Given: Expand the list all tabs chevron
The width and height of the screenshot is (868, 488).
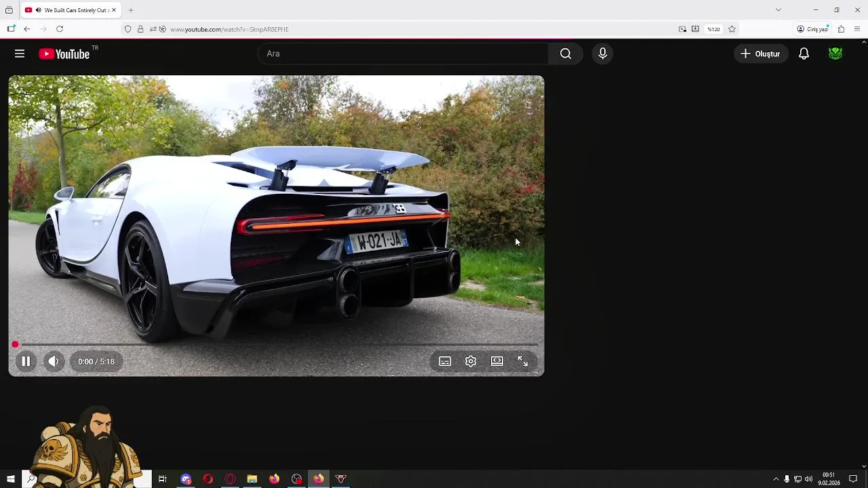Looking at the screenshot, I should pyautogui.click(x=778, y=10).
